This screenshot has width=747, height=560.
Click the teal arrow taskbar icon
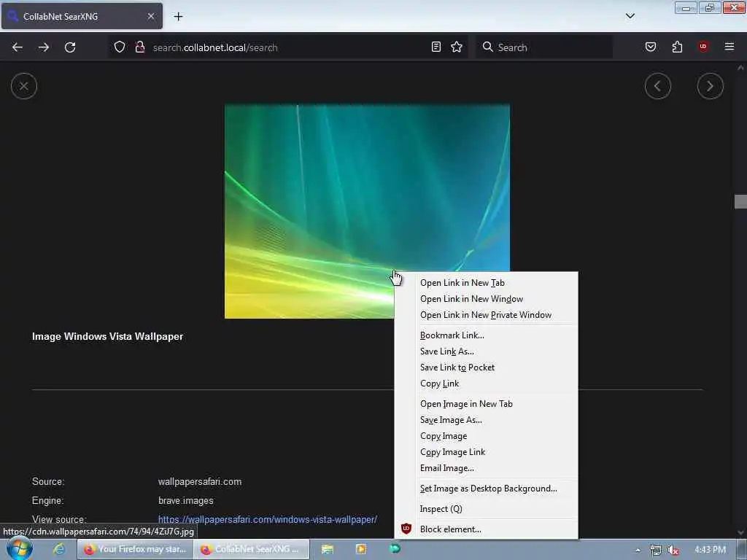coord(395,549)
